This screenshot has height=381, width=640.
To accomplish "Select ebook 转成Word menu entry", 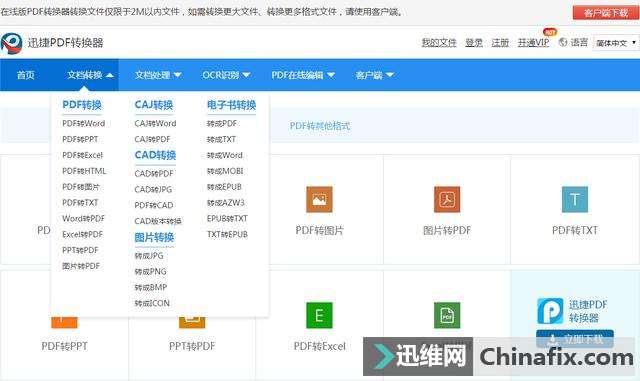I will point(224,155).
